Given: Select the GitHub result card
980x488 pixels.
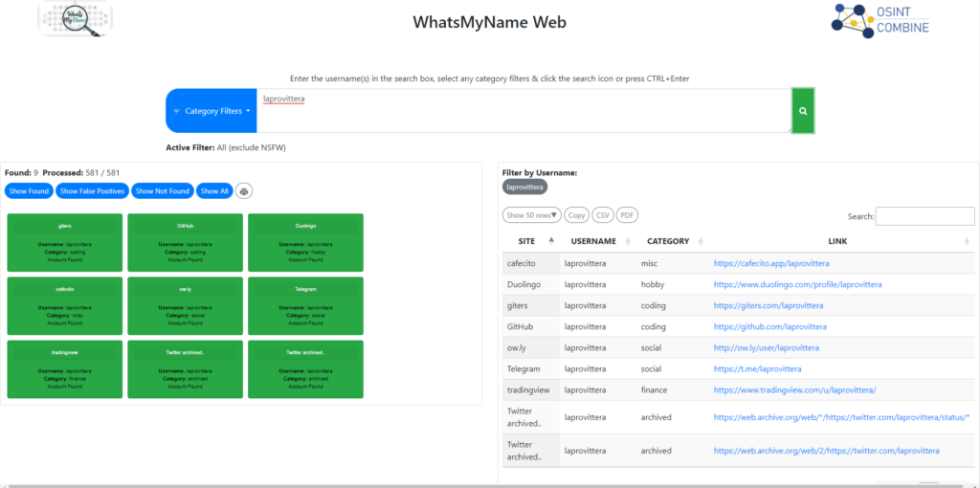Looking at the screenshot, I should click(185, 242).
